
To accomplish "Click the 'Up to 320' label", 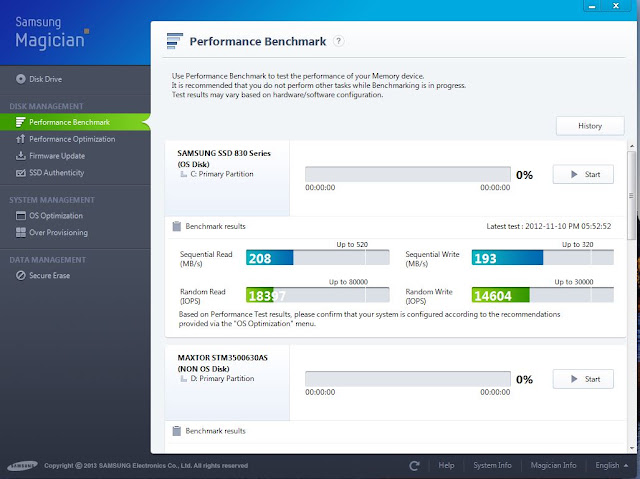I will pyautogui.click(x=578, y=244).
